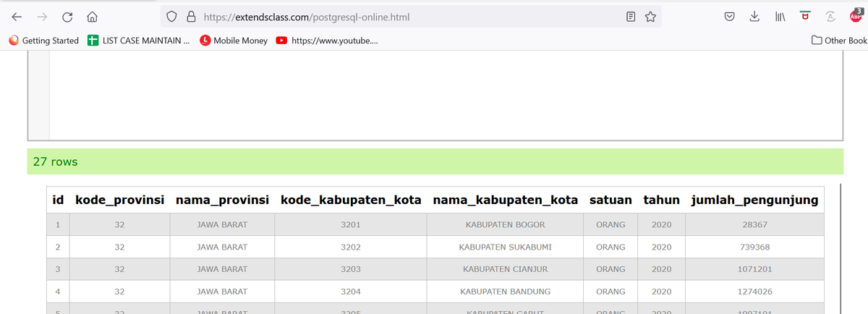This screenshot has width=868, height=314.
Task: Open the library bookshelf icon
Action: (780, 17)
